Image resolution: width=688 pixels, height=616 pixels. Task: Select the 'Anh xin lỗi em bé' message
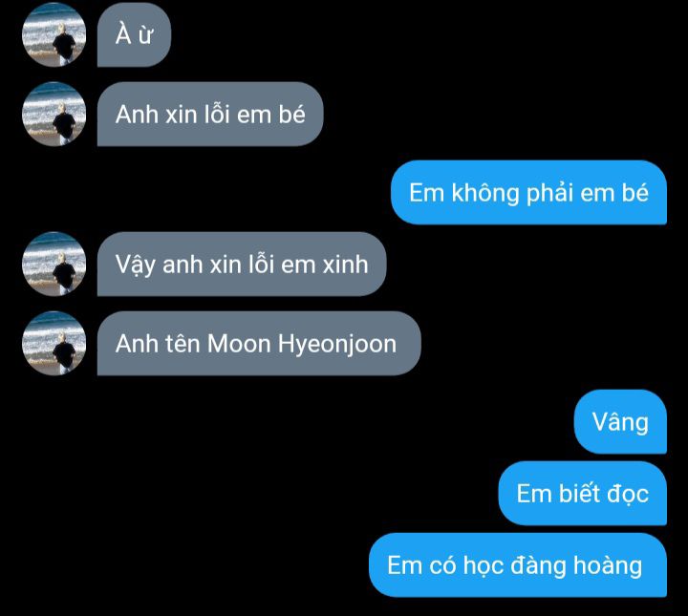(x=210, y=114)
